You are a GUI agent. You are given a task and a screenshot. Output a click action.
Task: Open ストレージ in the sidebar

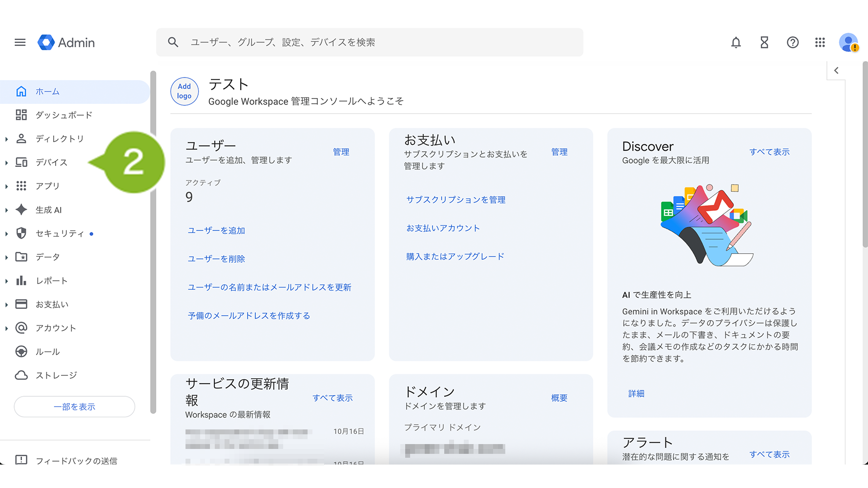click(x=56, y=375)
